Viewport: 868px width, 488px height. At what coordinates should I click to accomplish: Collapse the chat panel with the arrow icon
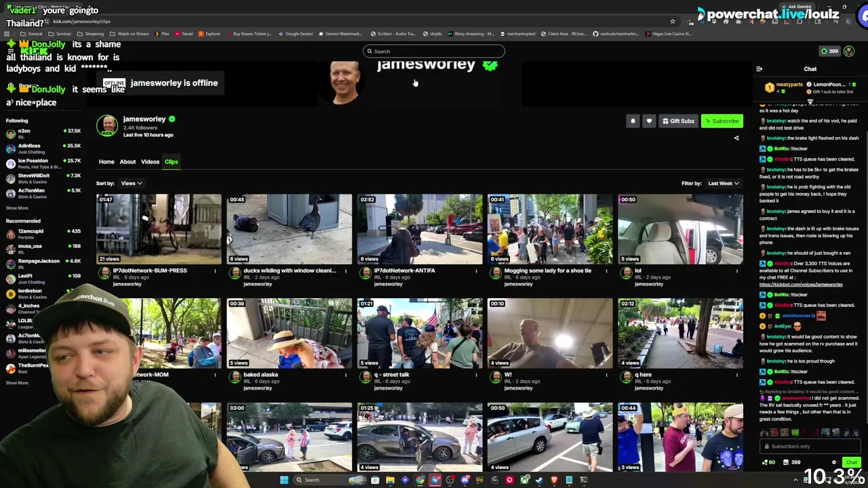point(759,68)
